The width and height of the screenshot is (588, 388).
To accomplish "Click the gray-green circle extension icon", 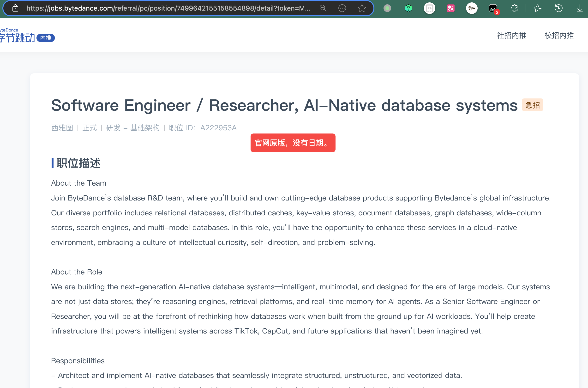I will click(x=387, y=8).
